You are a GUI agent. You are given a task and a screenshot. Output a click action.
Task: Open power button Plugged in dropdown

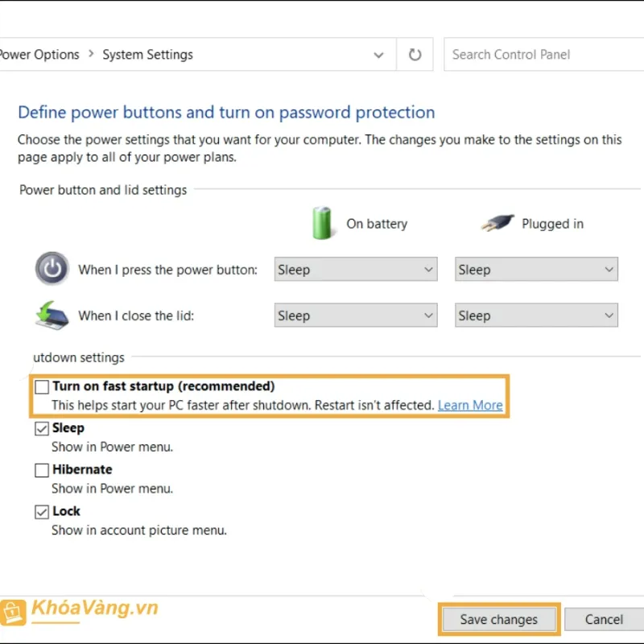coord(536,270)
